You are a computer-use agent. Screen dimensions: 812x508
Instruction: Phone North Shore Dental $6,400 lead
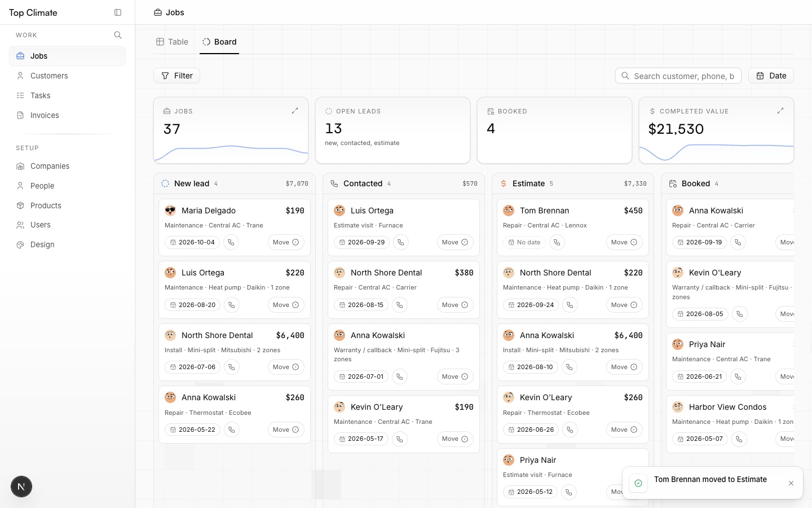pyautogui.click(x=231, y=367)
